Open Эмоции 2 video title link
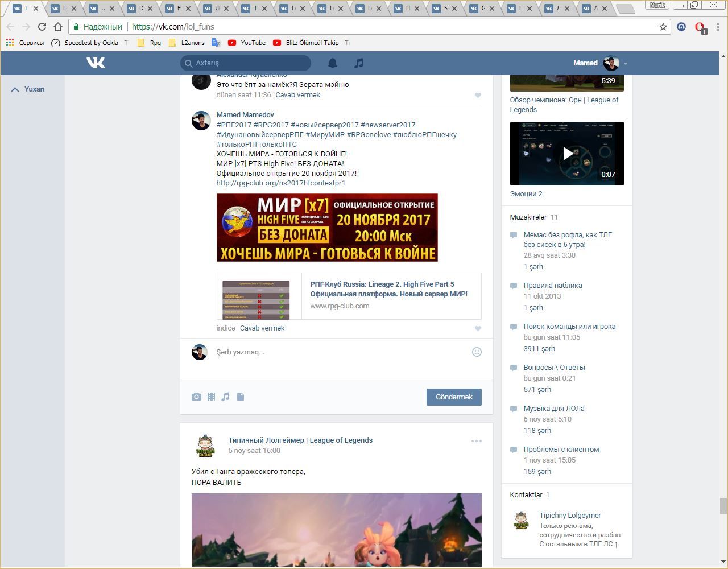The width and height of the screenshot is (728, 569). pyautogui.click(x=526, y=194)
